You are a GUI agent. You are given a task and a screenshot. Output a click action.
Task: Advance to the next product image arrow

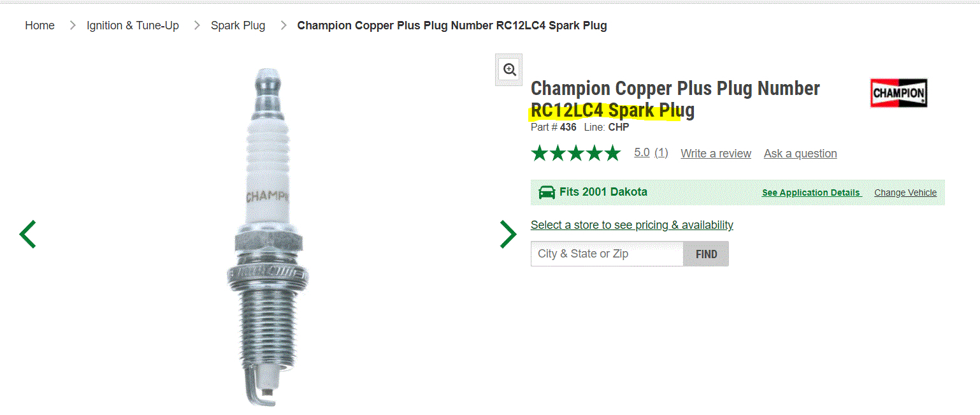click(508, 234)
